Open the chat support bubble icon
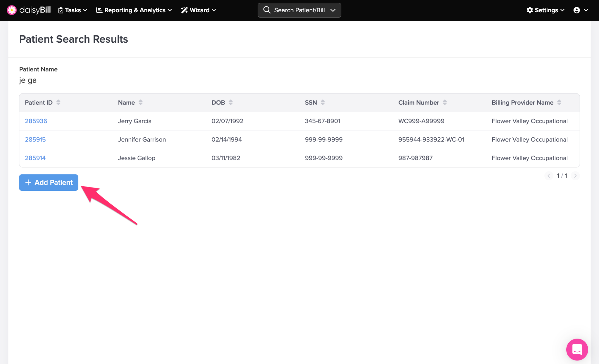599x364 pixels. coord(577,349)
